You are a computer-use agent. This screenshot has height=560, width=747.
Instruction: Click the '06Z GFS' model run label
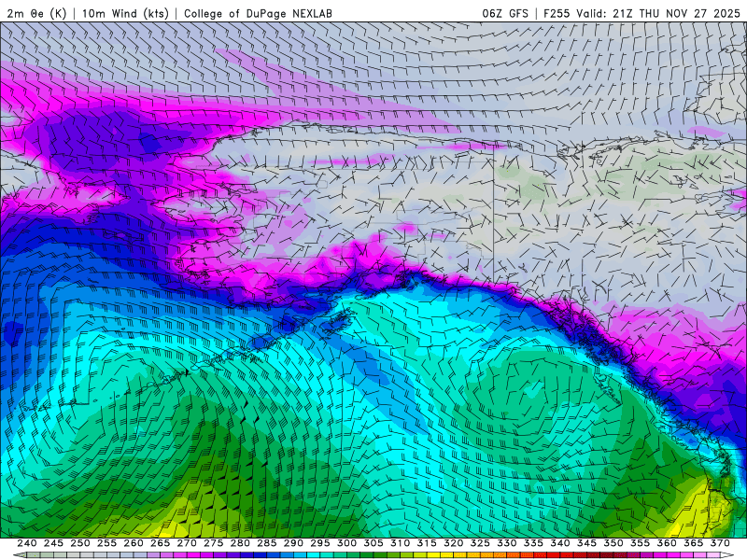tap(505, 13)
